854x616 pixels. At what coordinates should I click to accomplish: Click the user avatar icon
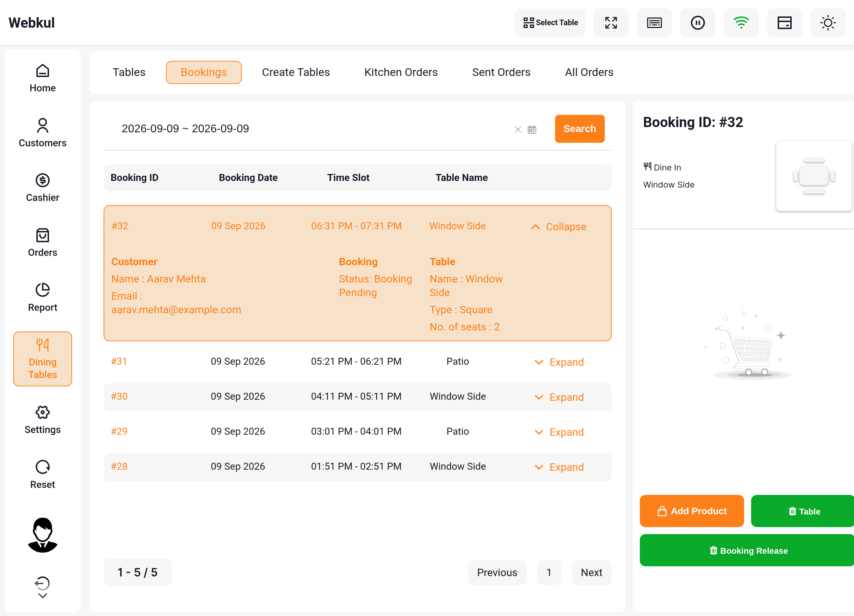point(43,535)
